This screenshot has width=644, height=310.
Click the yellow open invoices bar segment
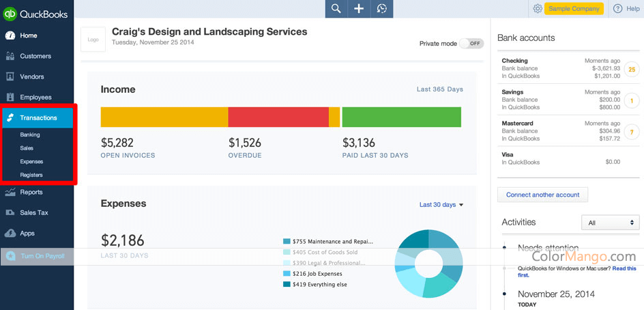tap(164, 117)
